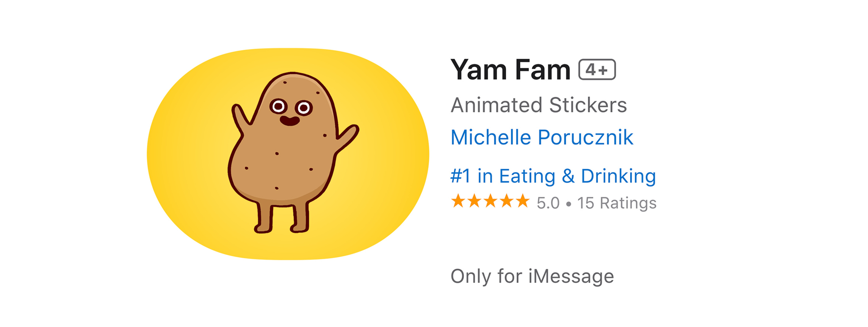Open developer Michelle Porucznik's page

click(542, 137)
